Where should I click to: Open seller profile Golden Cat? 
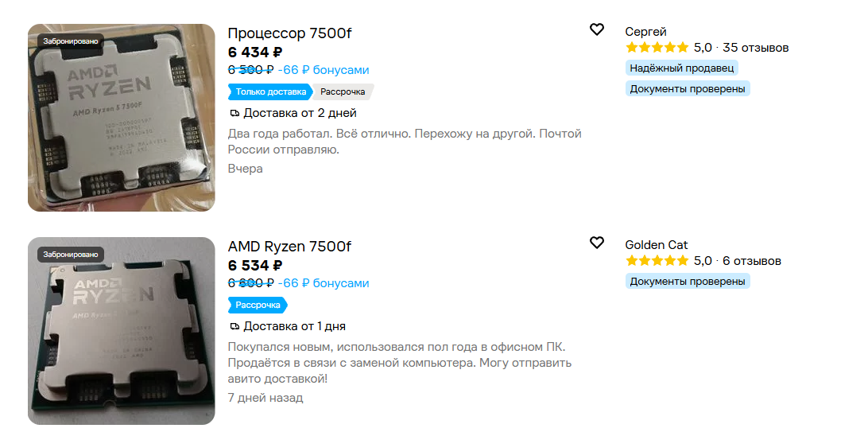[657, 245]
